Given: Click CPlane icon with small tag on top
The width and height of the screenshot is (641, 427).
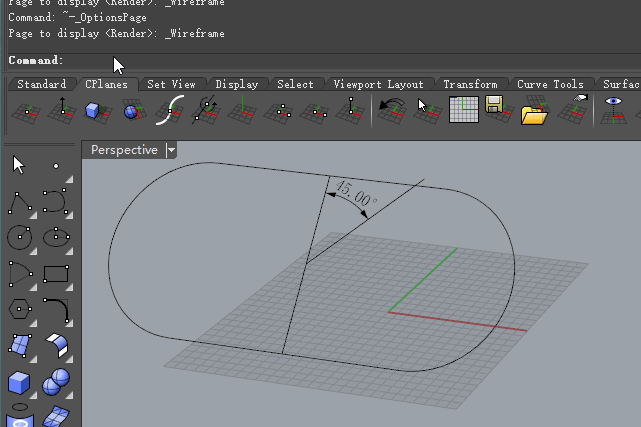Looking at the screenshot, I should coord(572,110).
